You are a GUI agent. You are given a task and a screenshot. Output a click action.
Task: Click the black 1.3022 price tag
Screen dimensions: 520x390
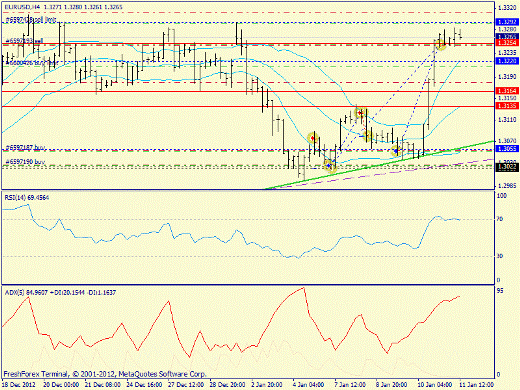[x=507, y=168]
